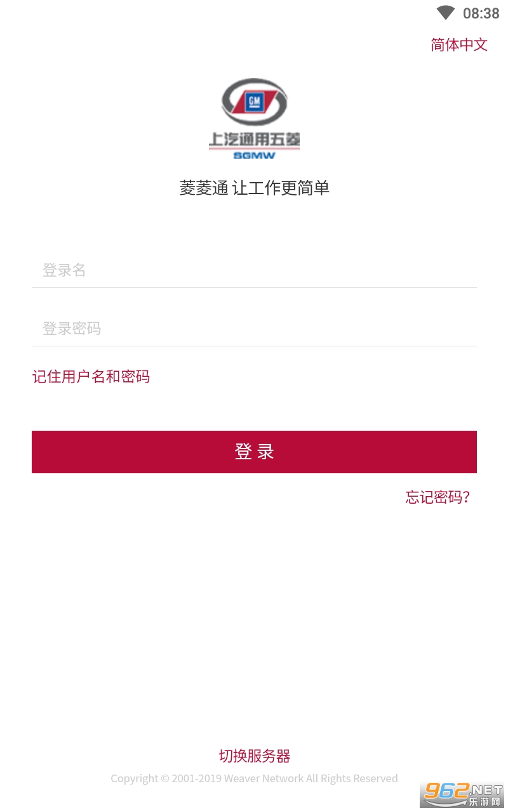Open the 简体中文 language selector
The height and width of the screenshot is (812, 508).
tap(458, 44)
